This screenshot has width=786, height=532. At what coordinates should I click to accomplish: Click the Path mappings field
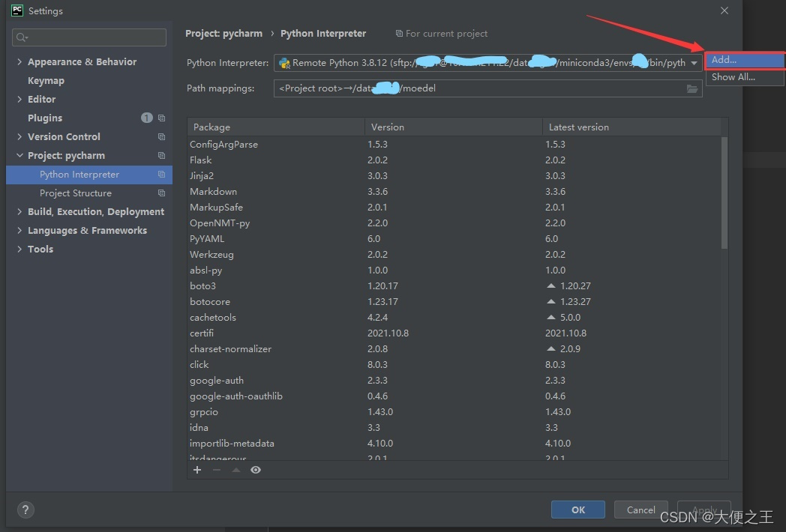point(487,88)
